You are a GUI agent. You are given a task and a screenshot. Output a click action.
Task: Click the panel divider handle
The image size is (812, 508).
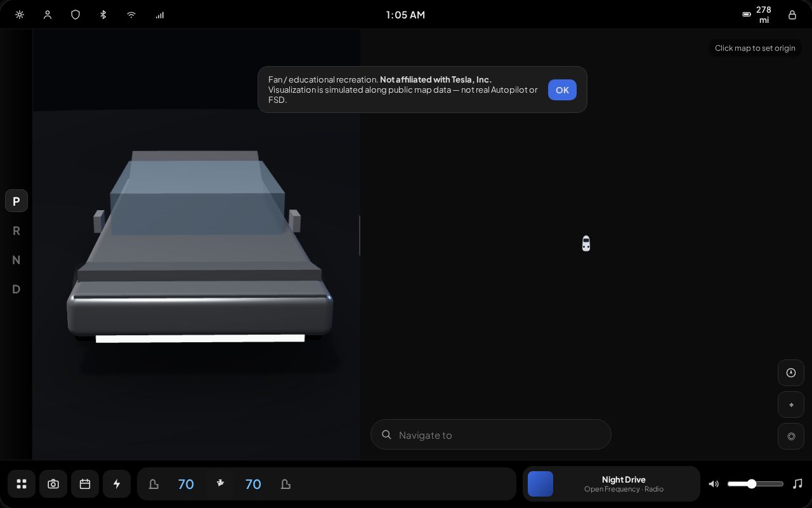click(x=360, y=236)
